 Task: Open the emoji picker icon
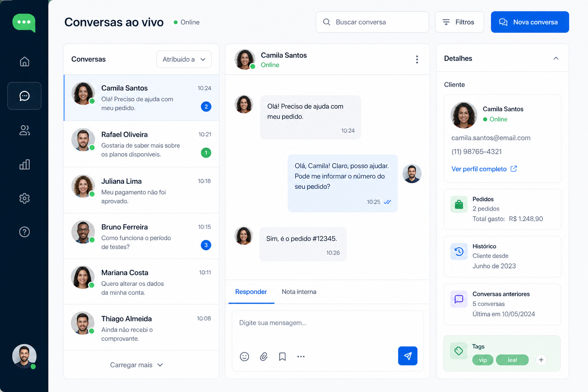pos(244,357)
